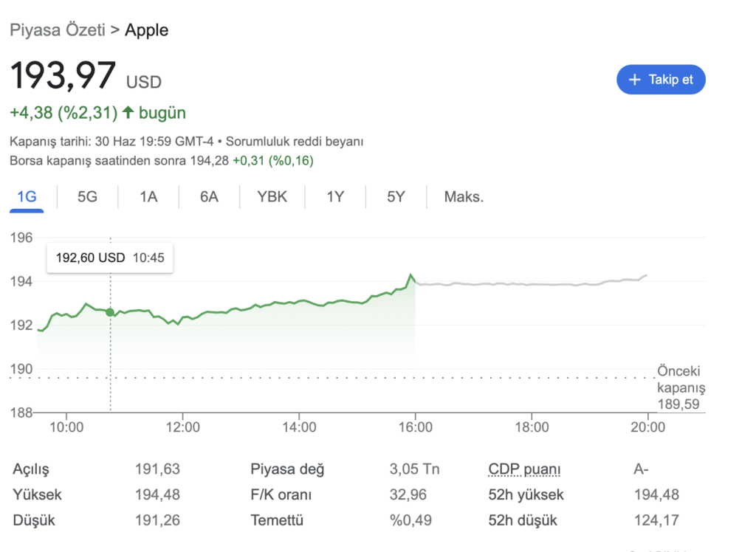Screen dimensions: 756x552
Task: Click the Takip et follow button
Action: pos(661,80)
